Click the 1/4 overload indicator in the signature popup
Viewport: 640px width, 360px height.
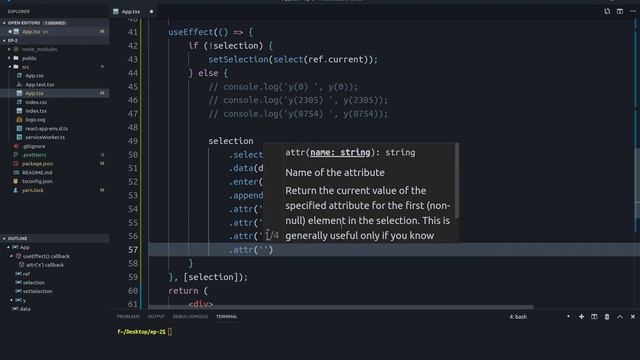[x=272, y=235]
